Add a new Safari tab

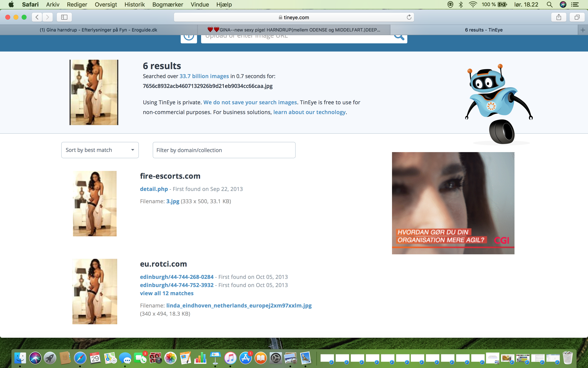(583, 30)
